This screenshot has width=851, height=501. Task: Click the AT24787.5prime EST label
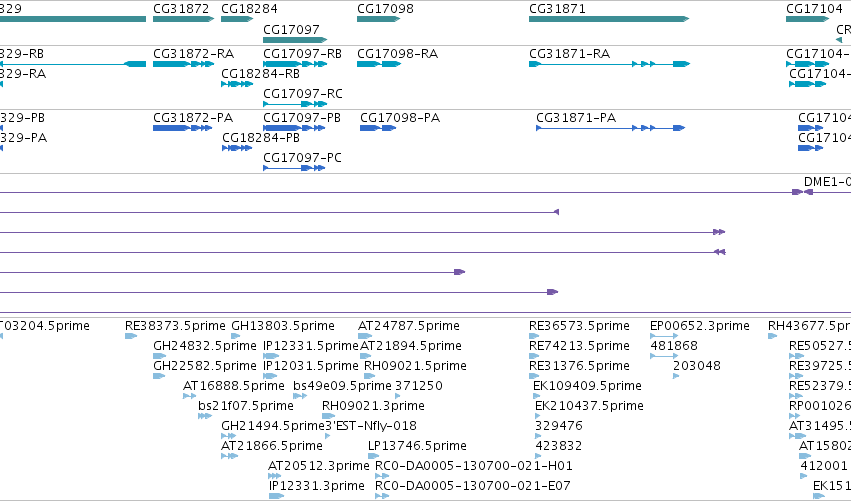tap(409, 326)
